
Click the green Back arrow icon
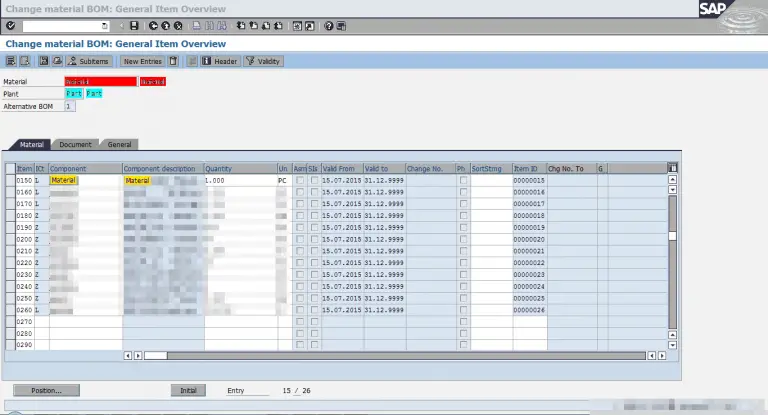click(x=153, y=25)
